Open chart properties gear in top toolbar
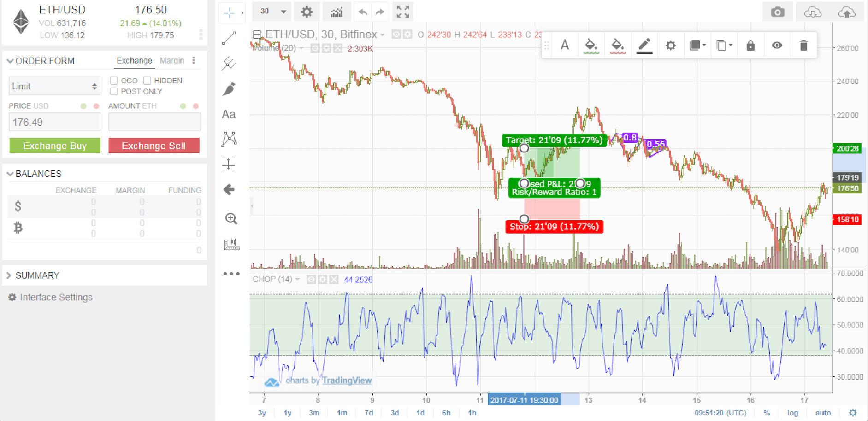 point(307,12)
